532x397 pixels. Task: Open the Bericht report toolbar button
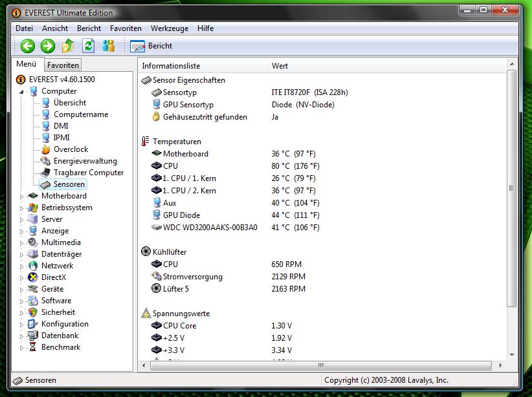pos(151,46)
